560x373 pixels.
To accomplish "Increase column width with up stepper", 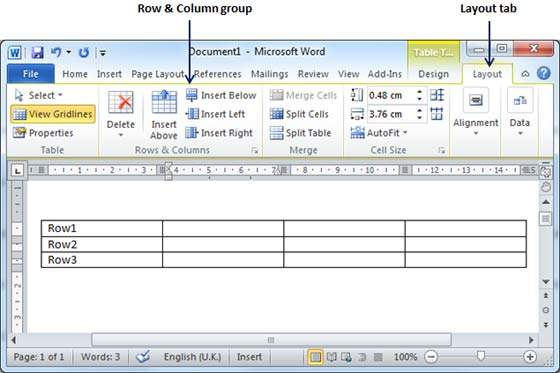I will click(x=419, y=111).
